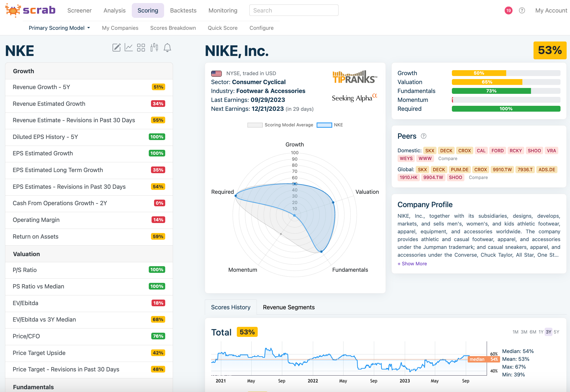Click the US flag icon
The width and height of the screenshot is (570, 392).
click(216, 73)
